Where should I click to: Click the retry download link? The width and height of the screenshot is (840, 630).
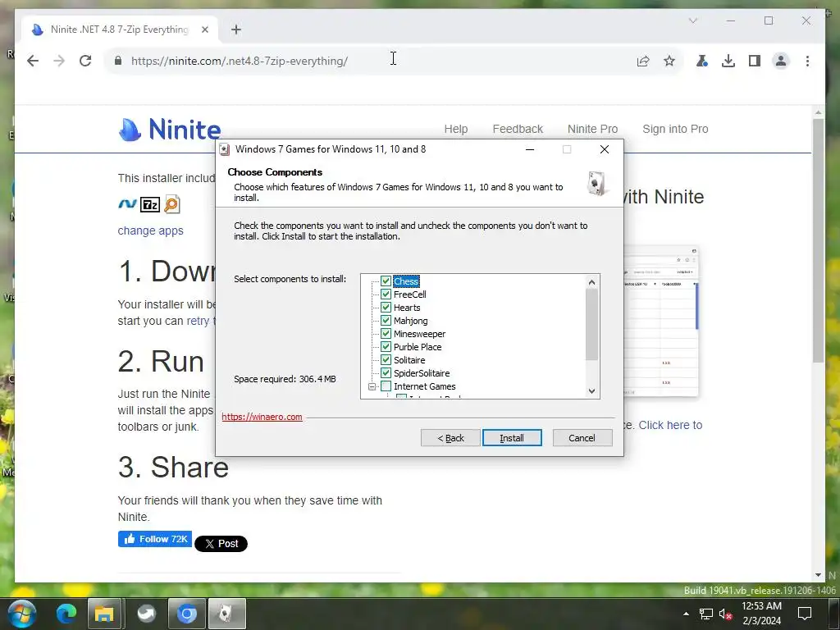198,321
